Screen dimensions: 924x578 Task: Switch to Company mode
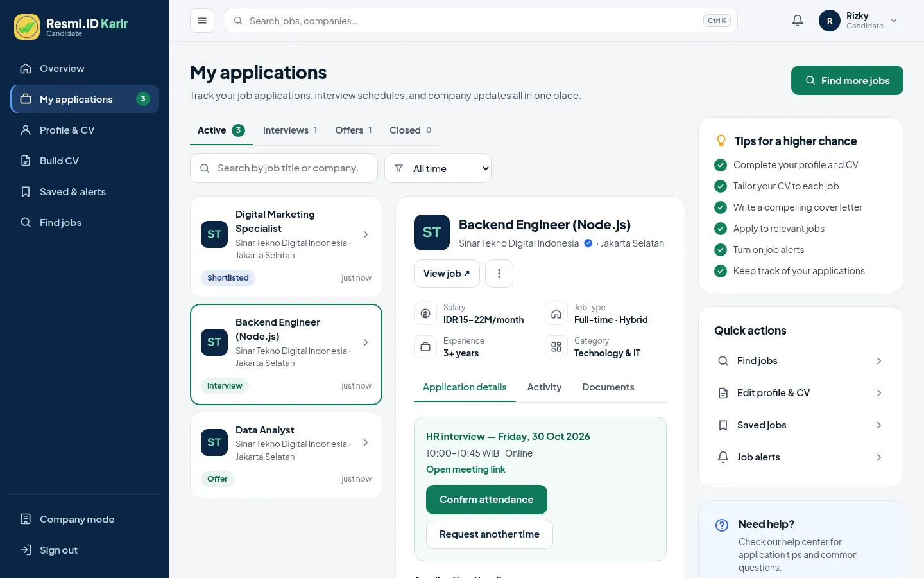pyautogui.click(x=85, y=519)
